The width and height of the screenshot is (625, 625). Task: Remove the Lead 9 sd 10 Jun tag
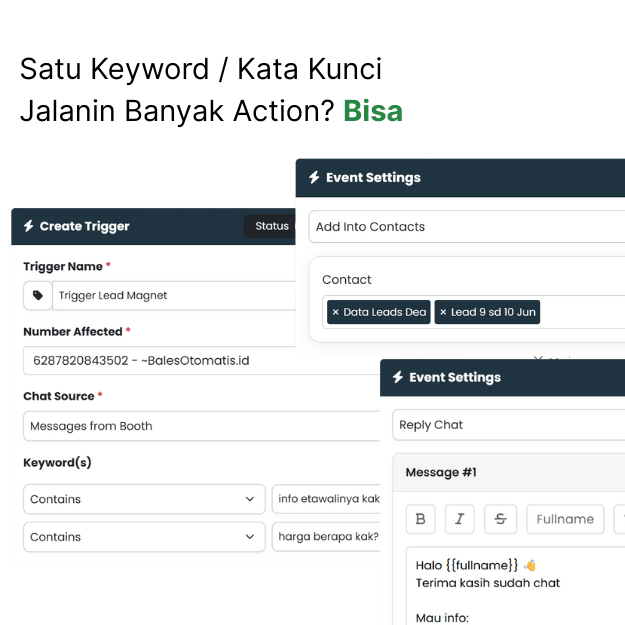pyautogui.click(x=443, y=312)
